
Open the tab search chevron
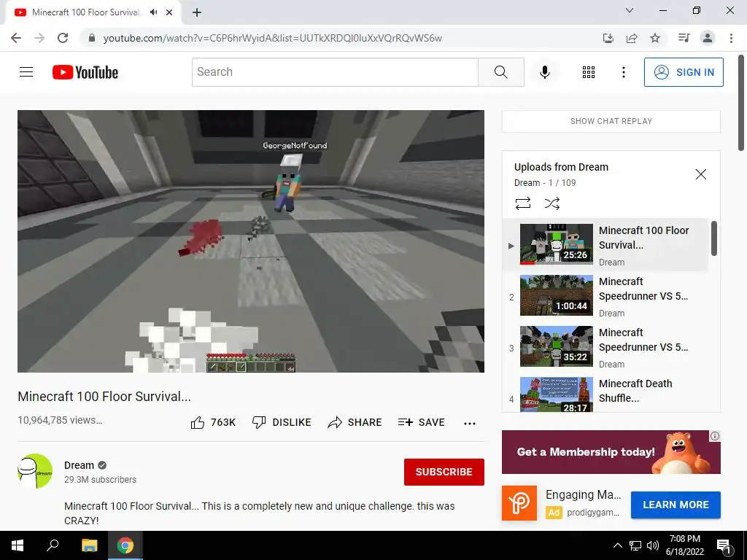click(630, 10)
